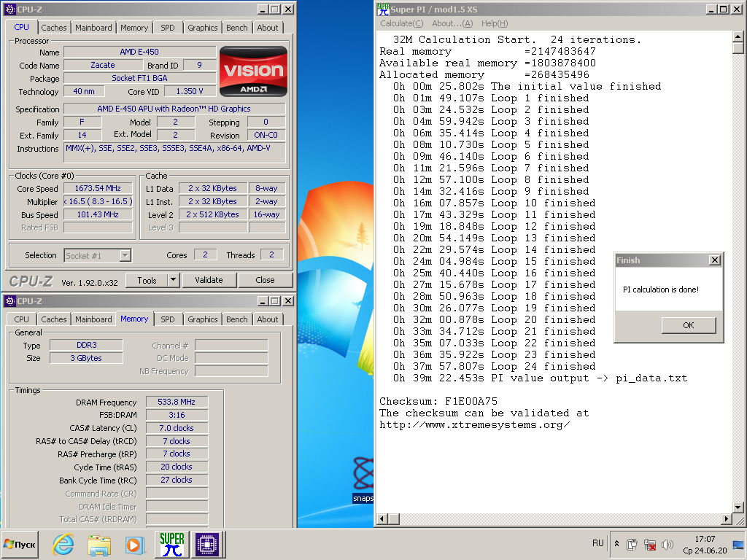Open the volume speaker tray icon
The image size is (747, 560).
tap(667, 544)
